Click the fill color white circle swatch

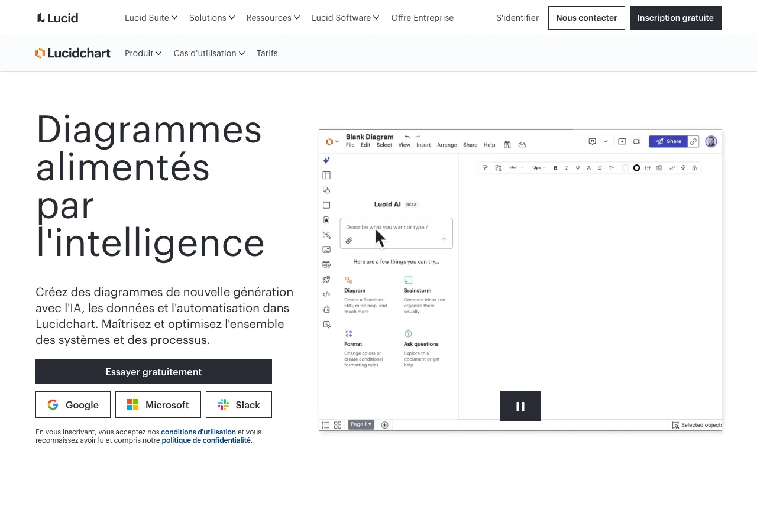coord(625,168)
